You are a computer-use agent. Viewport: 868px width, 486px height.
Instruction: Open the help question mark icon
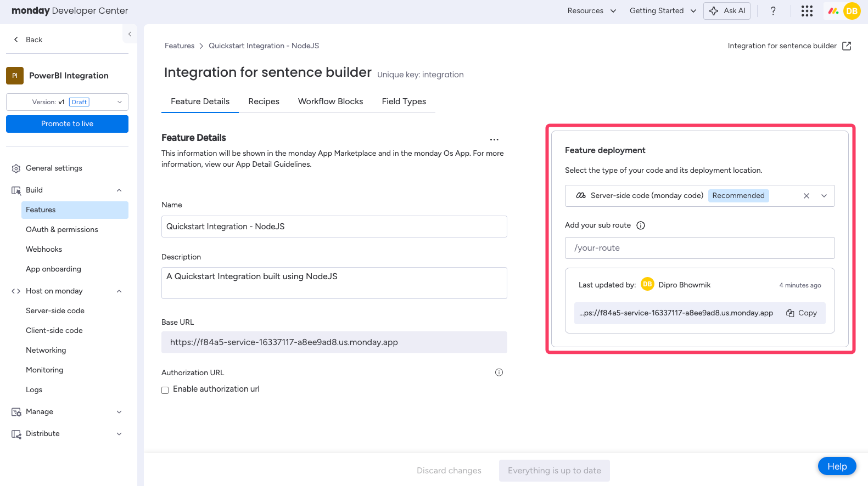pos(773,11)
